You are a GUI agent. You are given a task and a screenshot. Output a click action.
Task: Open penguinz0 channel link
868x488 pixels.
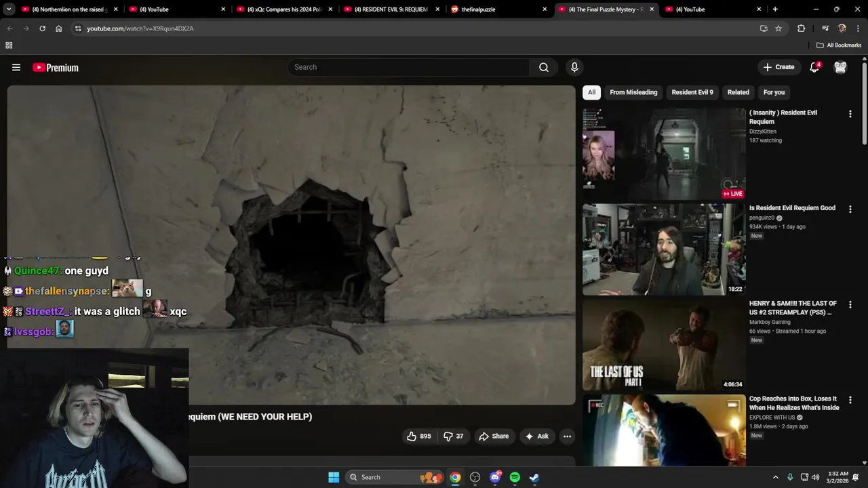(x=762, y=218)
